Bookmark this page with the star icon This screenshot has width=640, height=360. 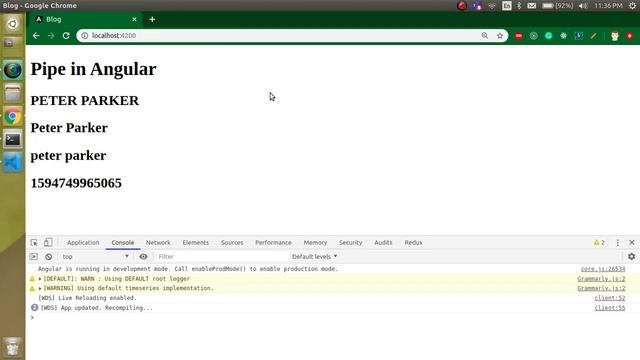pyautogui.click(x=500, y=36)
